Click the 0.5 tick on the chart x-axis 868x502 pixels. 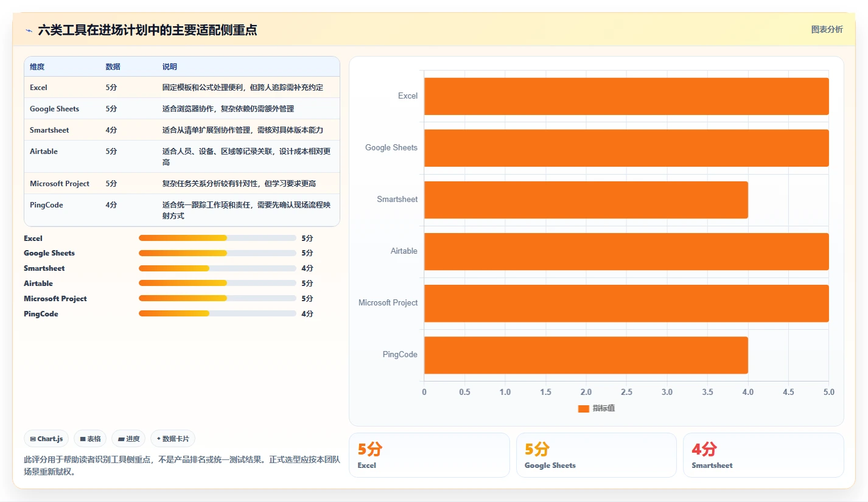[x=464, y=392]
